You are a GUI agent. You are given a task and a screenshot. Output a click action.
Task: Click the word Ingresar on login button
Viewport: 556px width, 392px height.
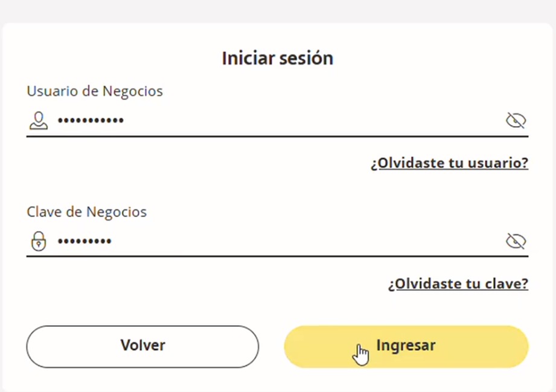click(406, 346)
